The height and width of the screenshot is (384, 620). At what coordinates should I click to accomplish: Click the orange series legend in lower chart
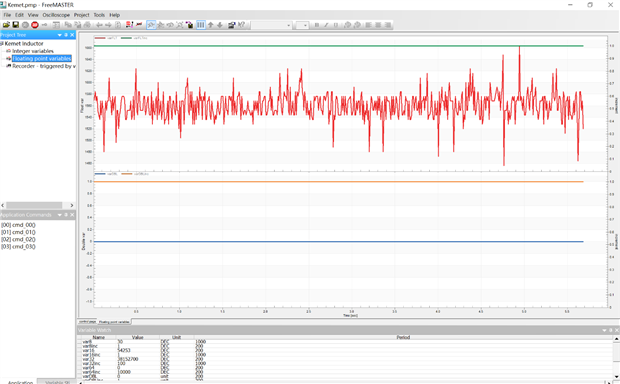(x=135, y=174)
